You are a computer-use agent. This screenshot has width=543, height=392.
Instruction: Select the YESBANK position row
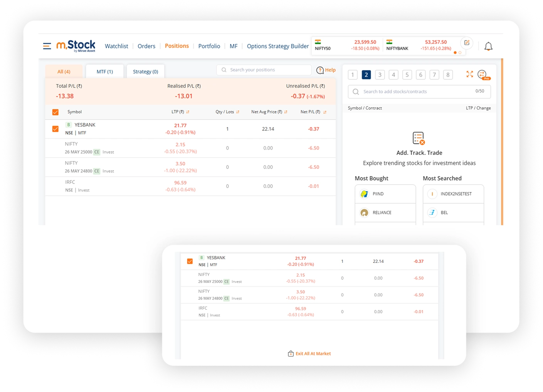190,129
